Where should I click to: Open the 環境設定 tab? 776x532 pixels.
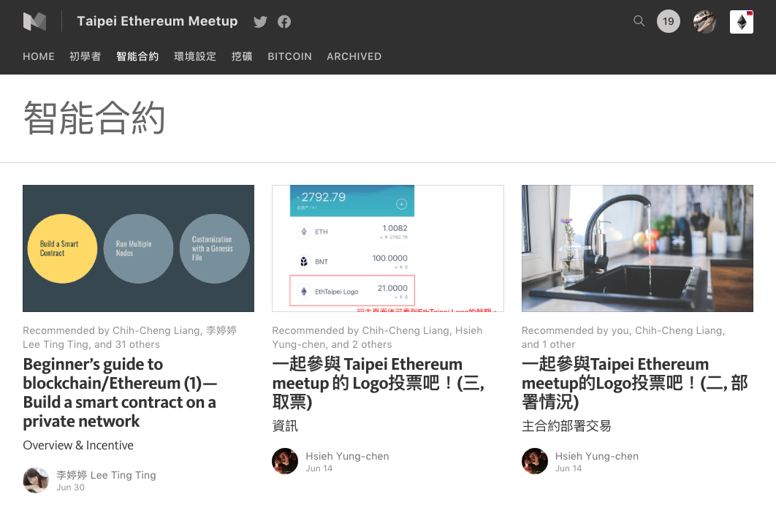click(196, 56)
